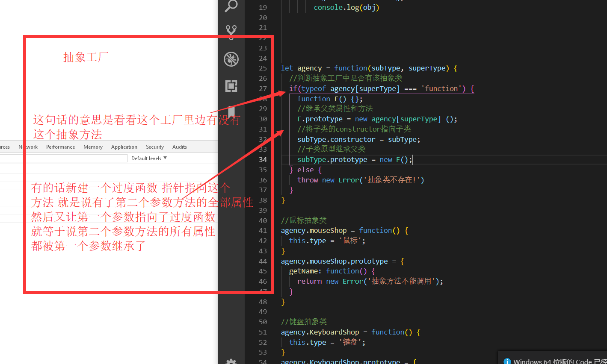Viewport: 607px width, 364px height.
Task: Switch to the Network tab in DevTools
Action: click(28, 147)
